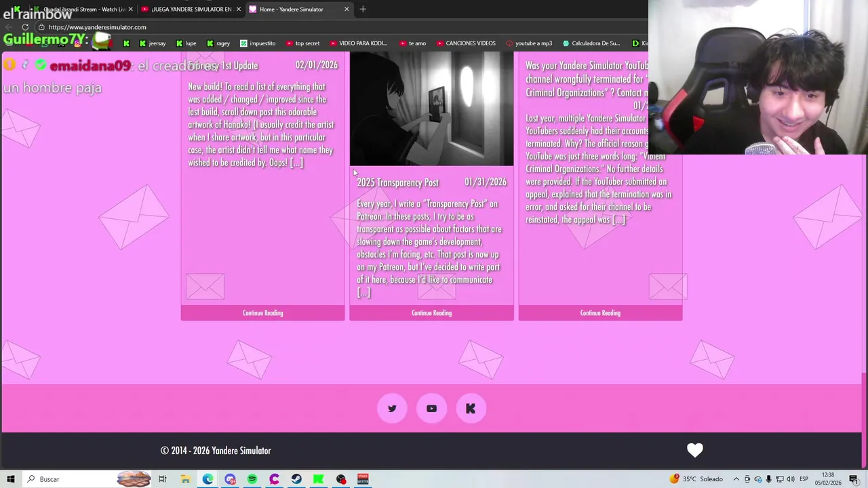Open the clock showing 12:38 05/02/2026

tap(828, 479)
